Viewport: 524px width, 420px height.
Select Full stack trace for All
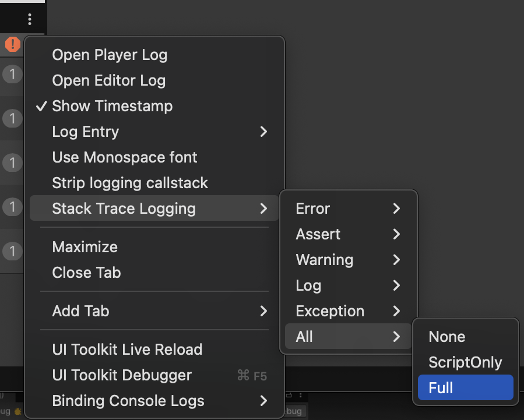click(465, 387)
